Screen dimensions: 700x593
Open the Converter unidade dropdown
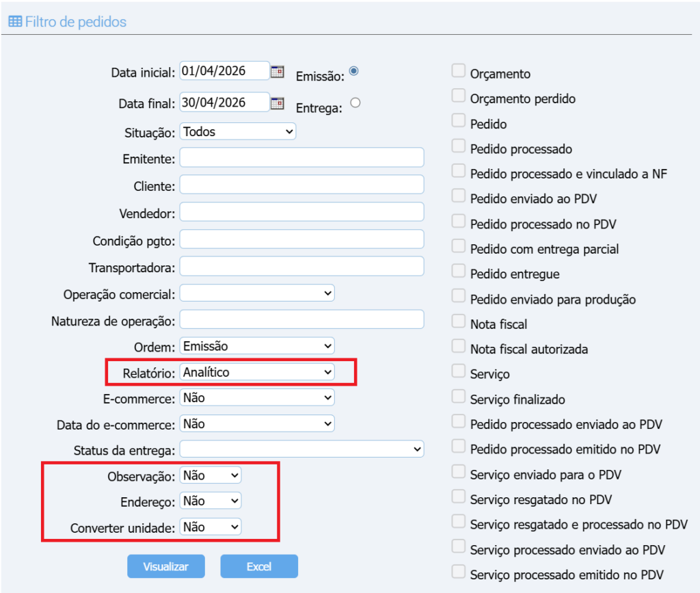(x=210, y=527)
